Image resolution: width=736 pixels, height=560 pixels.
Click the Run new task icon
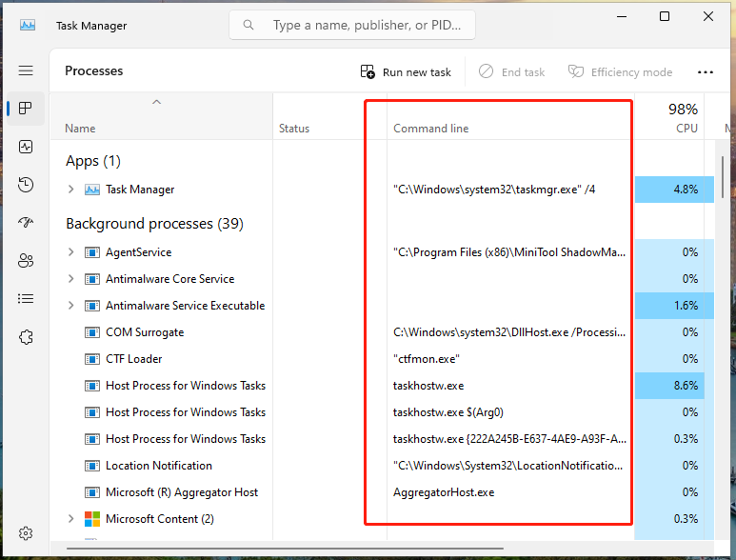pos(368,71)
